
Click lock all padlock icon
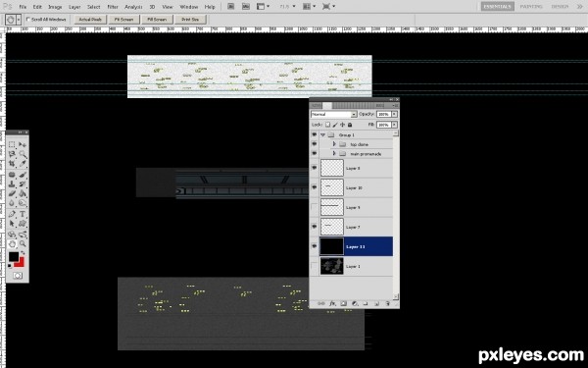350,125
